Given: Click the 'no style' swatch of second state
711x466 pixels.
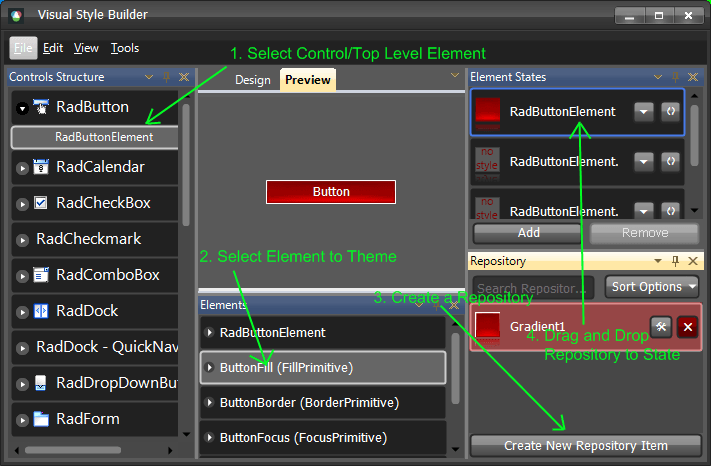Looking at the screenshot, I should click(x=487, y=160).
